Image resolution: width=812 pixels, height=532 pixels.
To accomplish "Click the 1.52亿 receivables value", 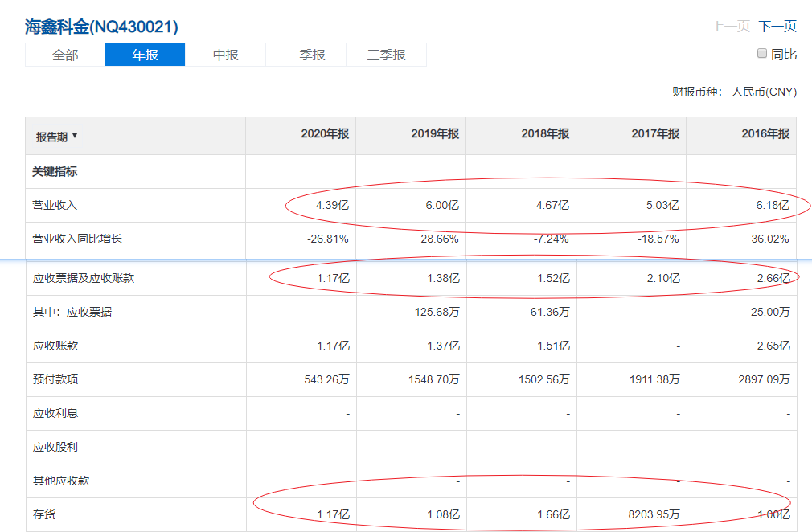I will click(554, 278).
